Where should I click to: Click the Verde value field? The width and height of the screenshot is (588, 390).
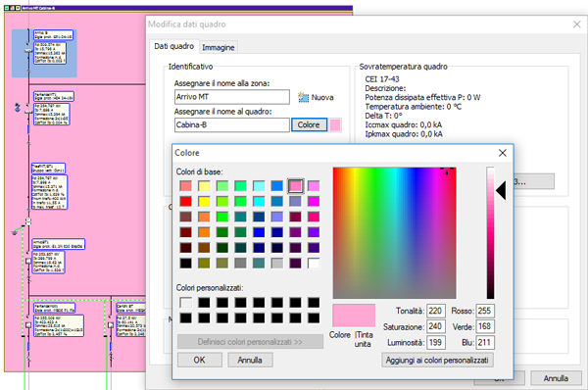click(x=485, y=326)
